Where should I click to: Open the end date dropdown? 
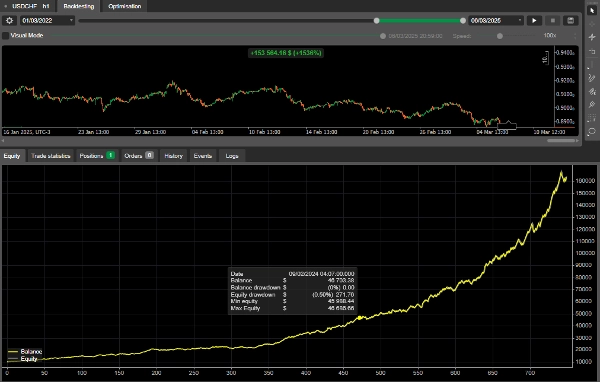point(496,20)
